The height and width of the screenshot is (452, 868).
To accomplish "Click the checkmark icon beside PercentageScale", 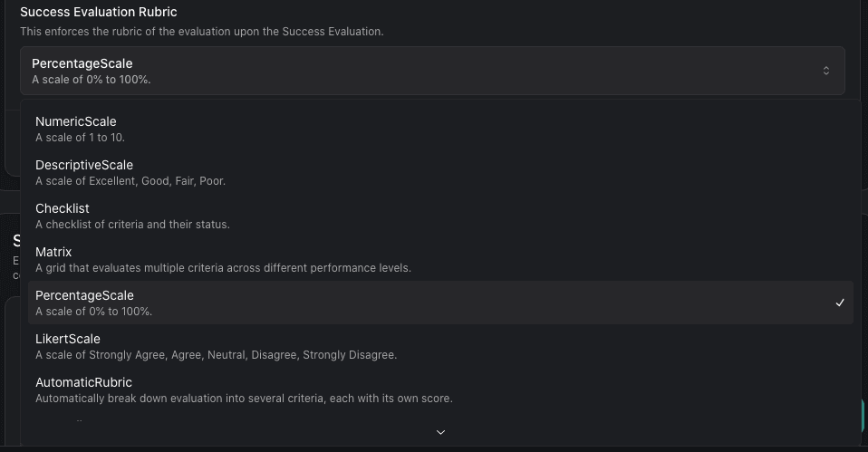I will (840, 303).
